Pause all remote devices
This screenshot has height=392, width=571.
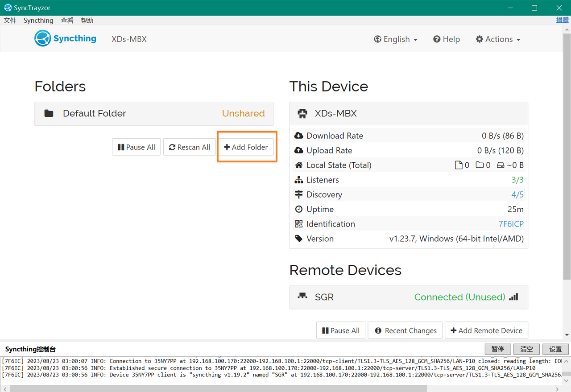pos(341,330)
